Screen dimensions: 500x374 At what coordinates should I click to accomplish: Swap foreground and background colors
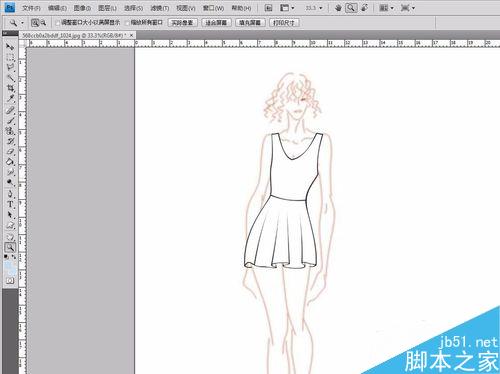pyautogui.click(x=14, y=257)
